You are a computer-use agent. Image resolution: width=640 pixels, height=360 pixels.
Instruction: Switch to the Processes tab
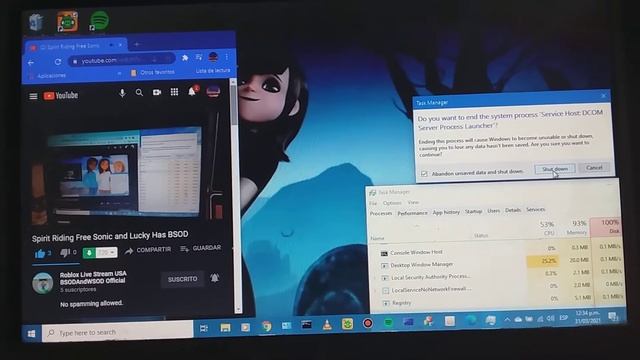click(381, 213)
